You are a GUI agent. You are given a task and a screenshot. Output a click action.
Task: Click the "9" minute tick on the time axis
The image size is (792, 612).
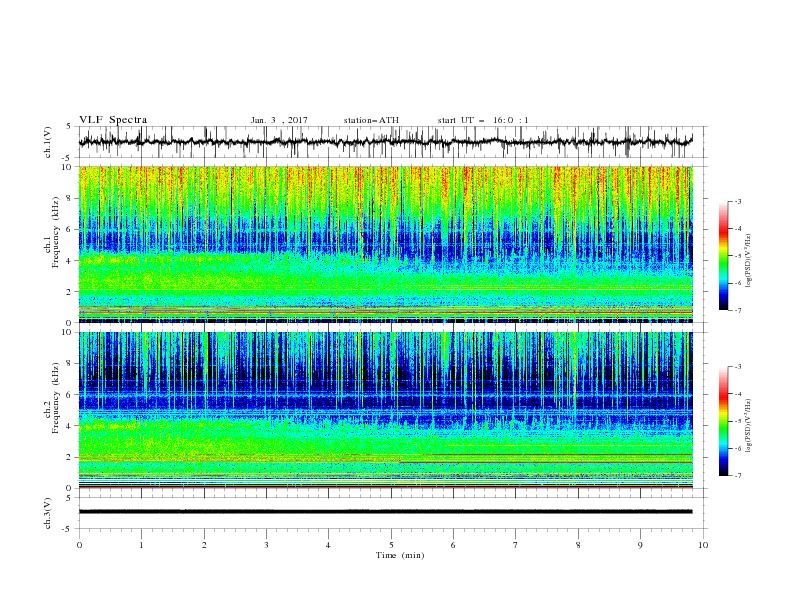tap(640, 545)
